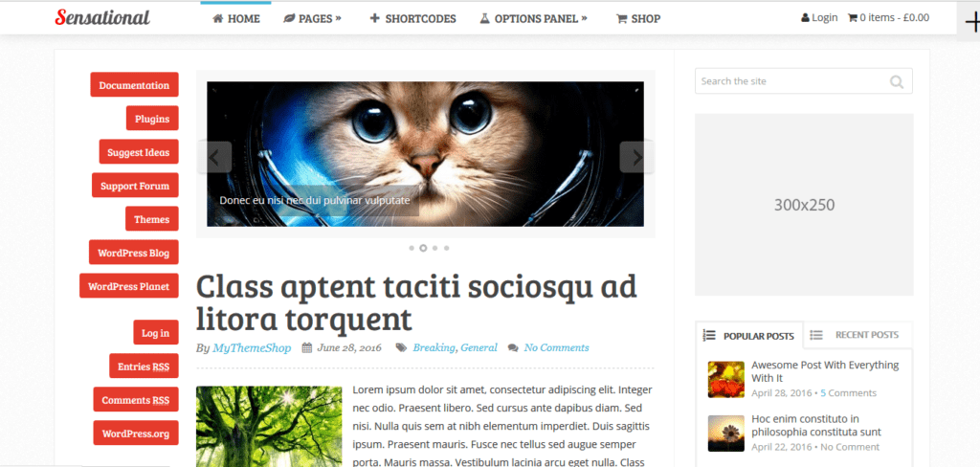This screenshot has height=467, width=980.
Task: Click the leaf icon beside PAGES
Action: coord(289,19)
